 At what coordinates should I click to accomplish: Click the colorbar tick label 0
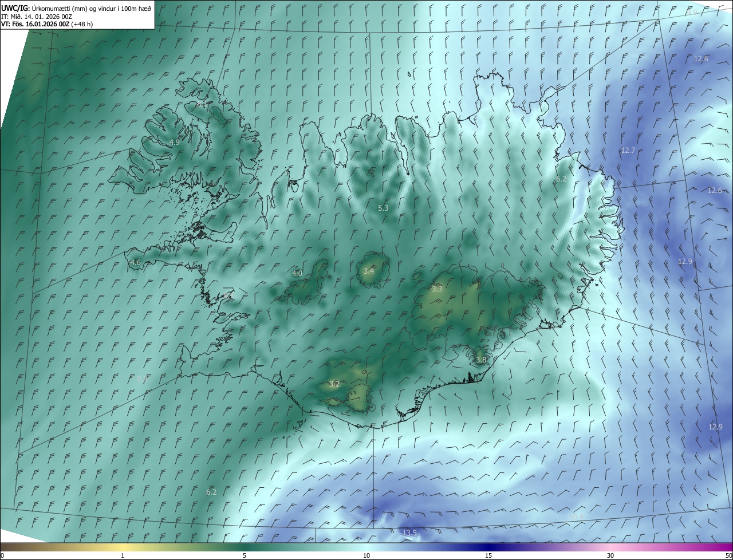(2, 556)
